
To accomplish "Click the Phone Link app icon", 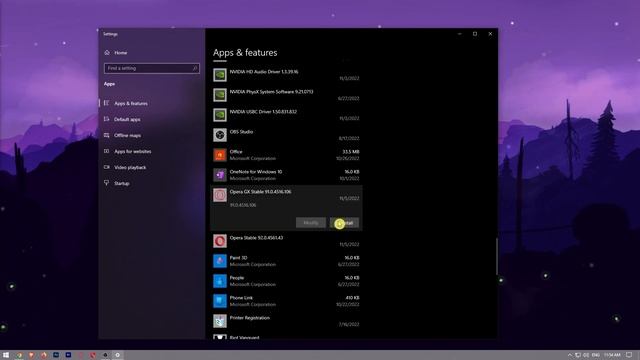I will 220,301.
